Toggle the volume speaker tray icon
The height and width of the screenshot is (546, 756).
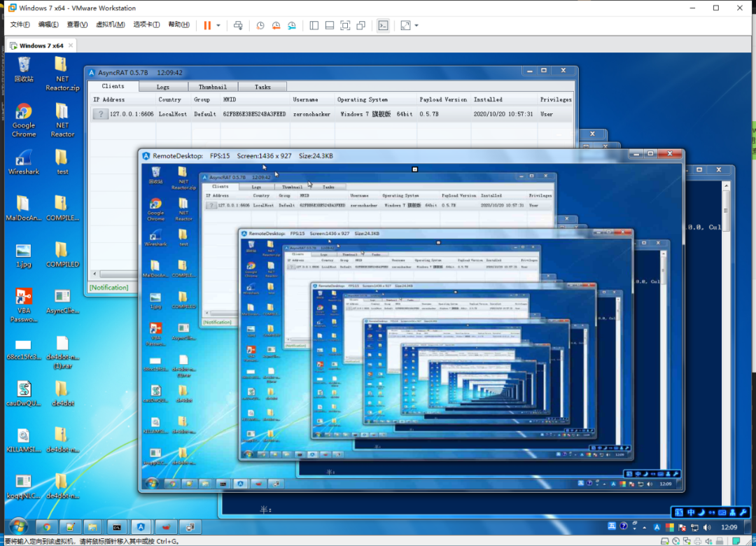coord(707,527)
